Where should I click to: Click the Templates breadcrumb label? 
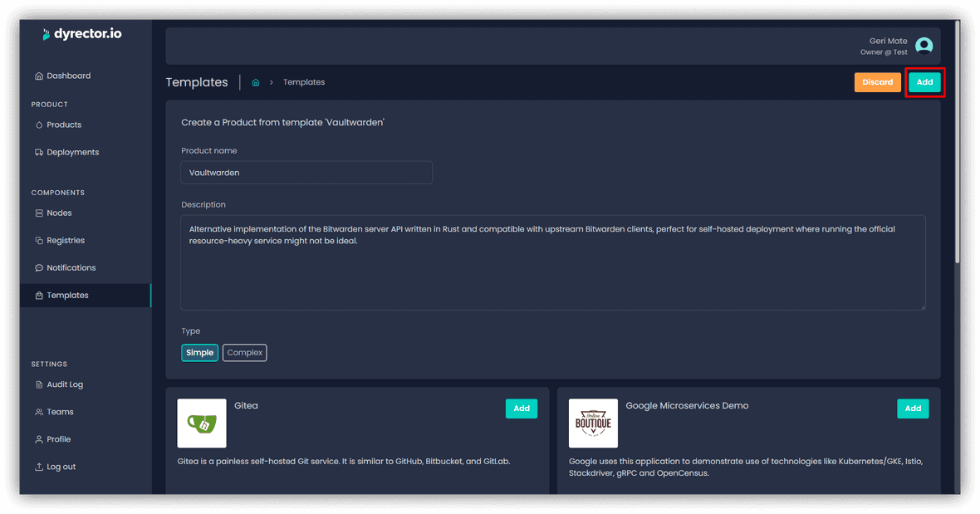coord(303,81)
